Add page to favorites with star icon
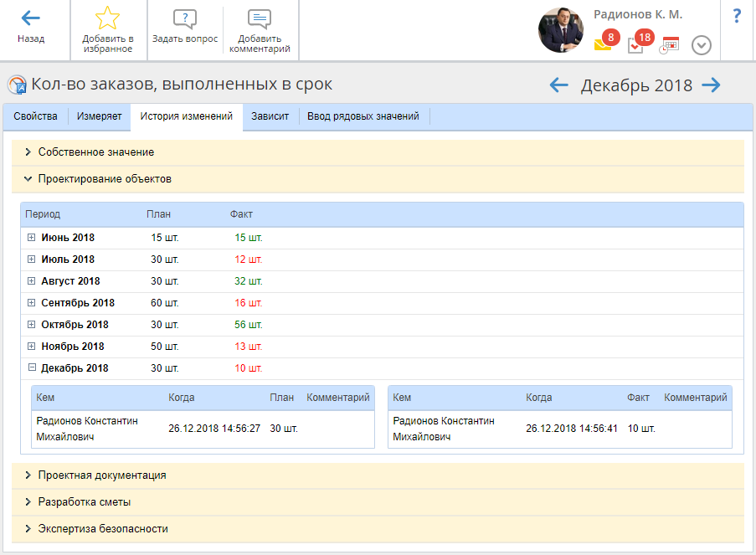This screenshot has width=756, height=555. pyautogui.click(x=107, y=19)
